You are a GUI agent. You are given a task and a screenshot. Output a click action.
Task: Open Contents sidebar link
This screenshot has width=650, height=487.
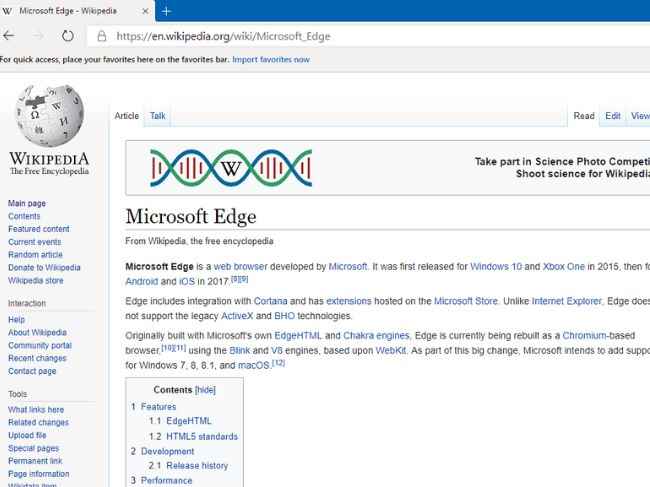point(24,216)
